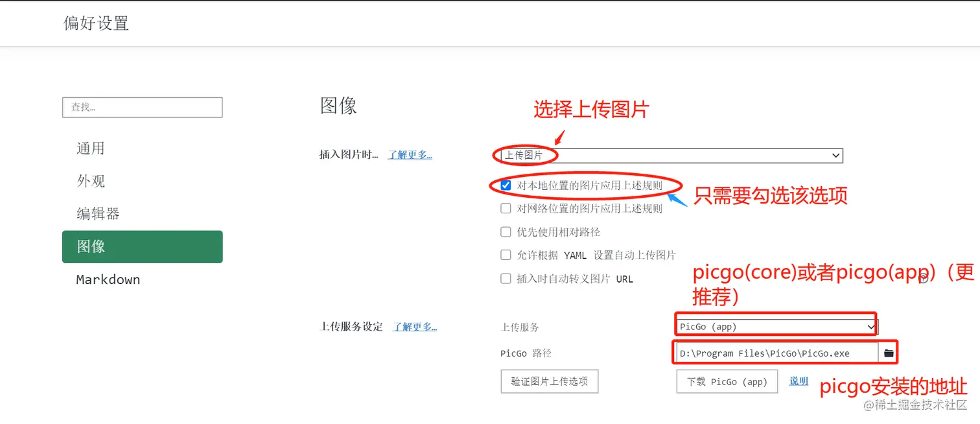980x424 pixels.
Task: Click 了解更多 next to 插入图片时
Action: [410, 155]
